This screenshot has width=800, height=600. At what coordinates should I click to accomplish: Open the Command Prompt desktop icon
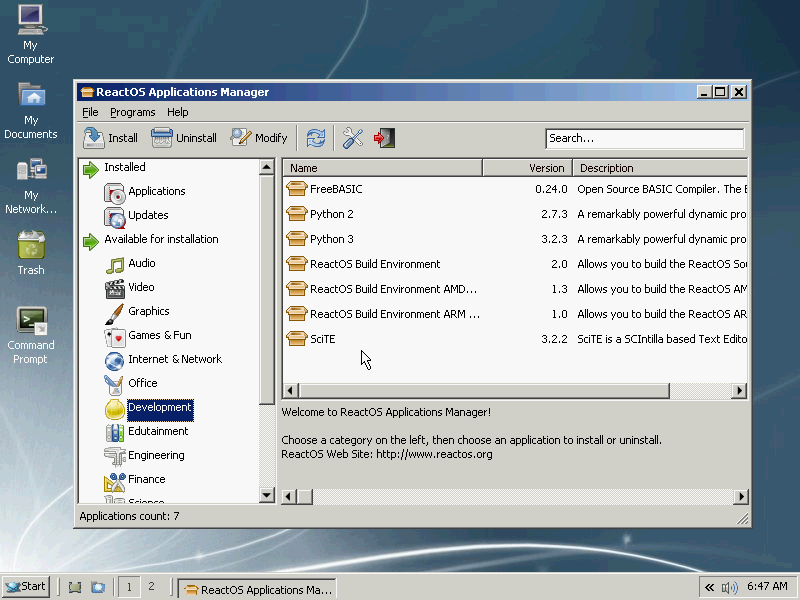(31, 335)
